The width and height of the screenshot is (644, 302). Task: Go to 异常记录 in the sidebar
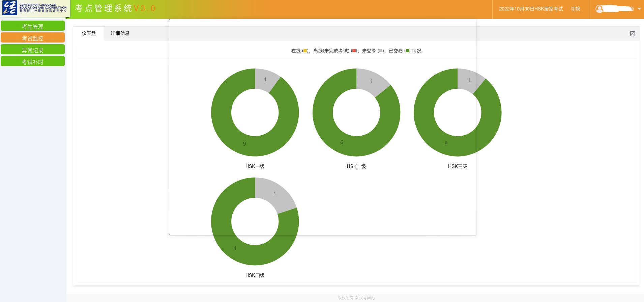33,50
